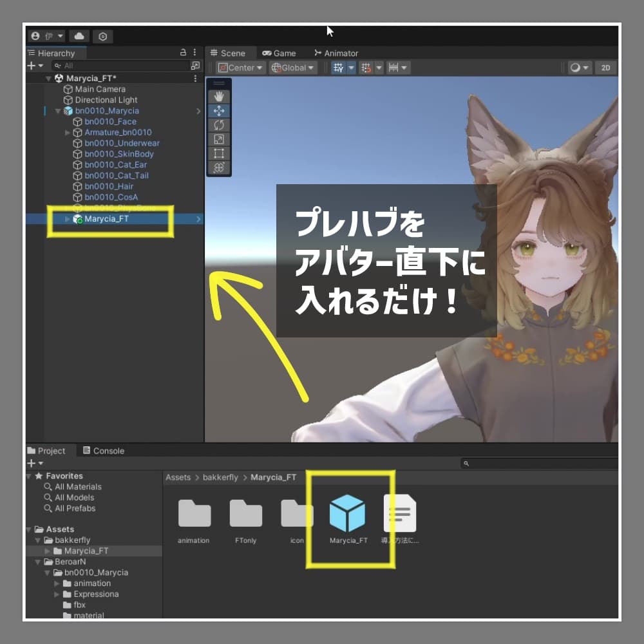Select the Hand view tool
This screenshot has height=644, width=644.
(219, 97)
